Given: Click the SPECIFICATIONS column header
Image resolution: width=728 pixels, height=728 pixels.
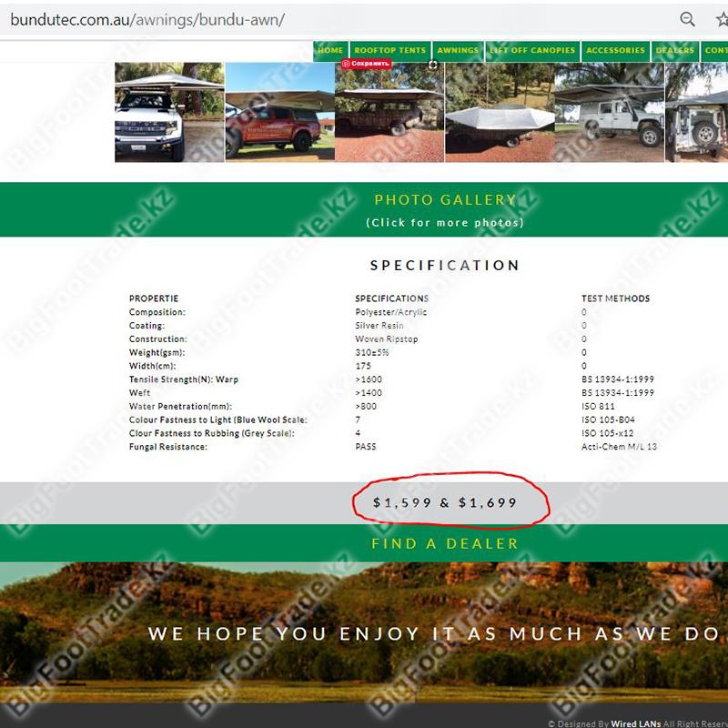Looking at the screenshot, I should 392,298.
